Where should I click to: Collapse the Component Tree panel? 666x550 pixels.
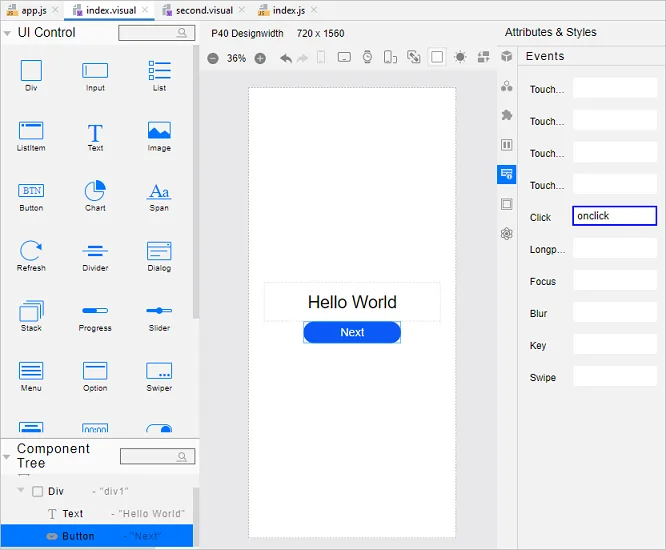coord(6,457)
